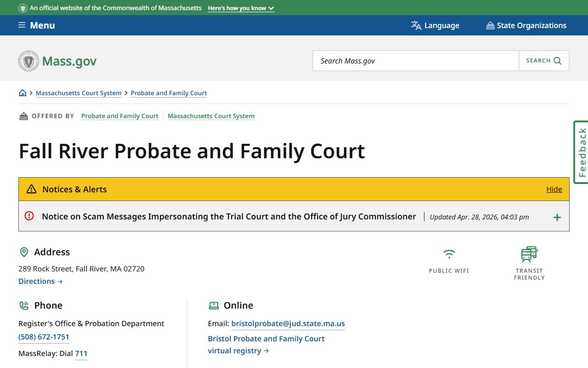Click the Transit Friendly bus icon
Viewport: 588px width, 368px height.
(x=529, y=254)
